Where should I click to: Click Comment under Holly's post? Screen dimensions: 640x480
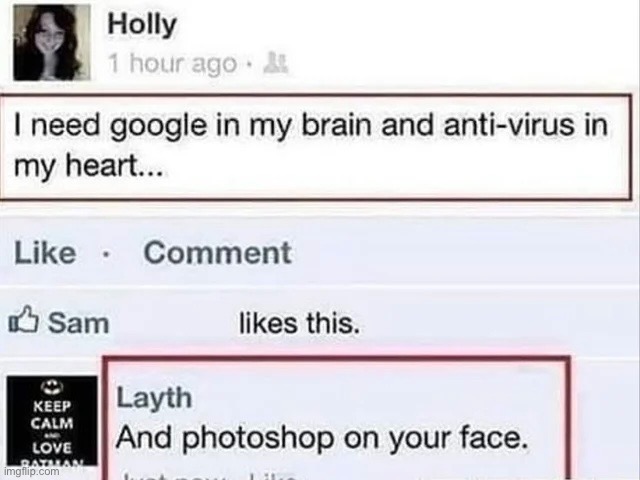click(218, 253)
